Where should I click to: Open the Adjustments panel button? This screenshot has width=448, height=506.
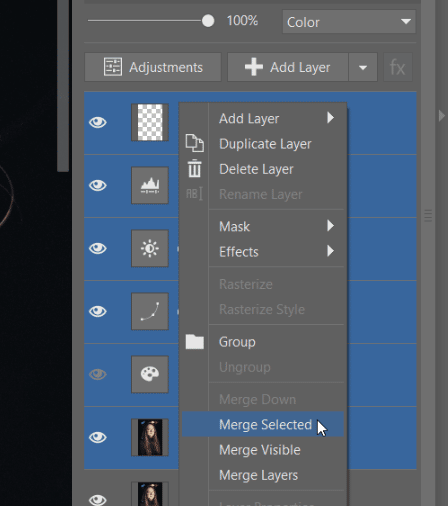click(x=153, y=67)
